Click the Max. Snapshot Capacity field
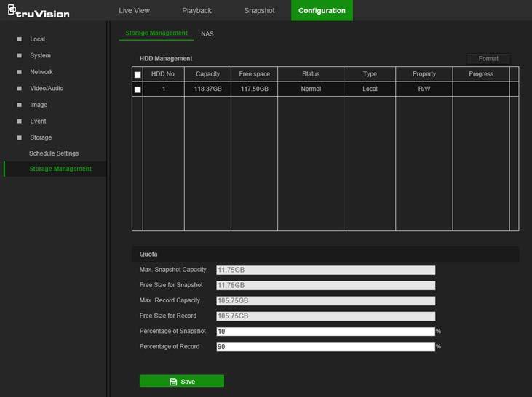The width and height of the screenshot is (532, 397). point(326,270)
